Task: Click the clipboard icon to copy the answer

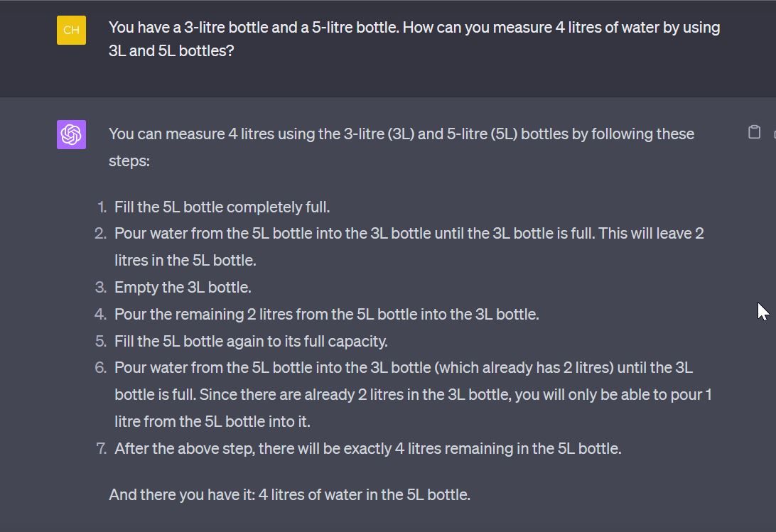Action: pos(755,132)
